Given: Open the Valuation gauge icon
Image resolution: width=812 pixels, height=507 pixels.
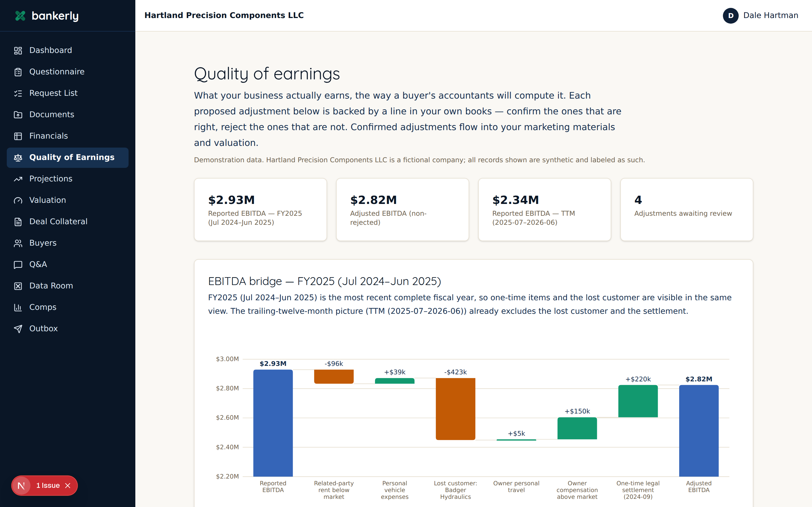Looking at the screenshot, I should 18,200.
